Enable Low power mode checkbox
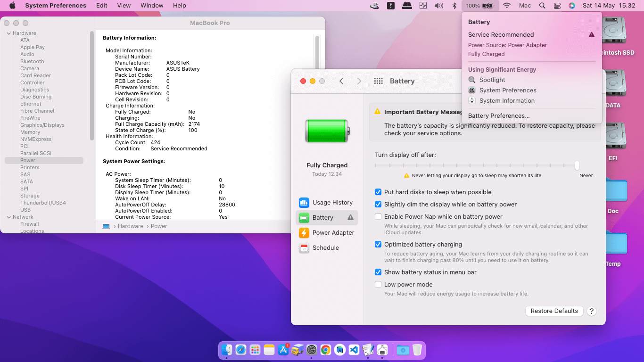The width and height of the screenshot is (644, 362). tap(378, 285)
